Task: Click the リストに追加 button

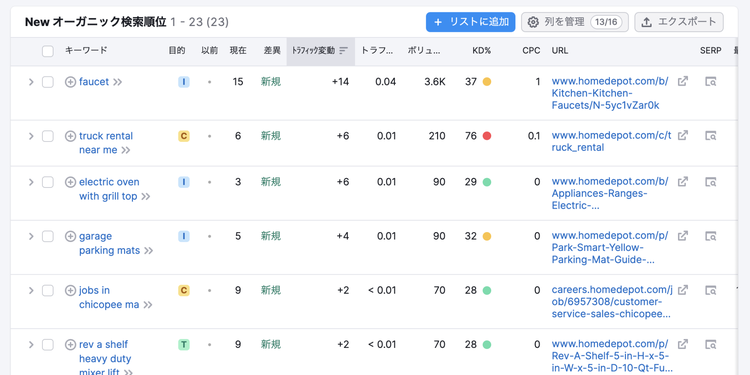Action: 471,22
